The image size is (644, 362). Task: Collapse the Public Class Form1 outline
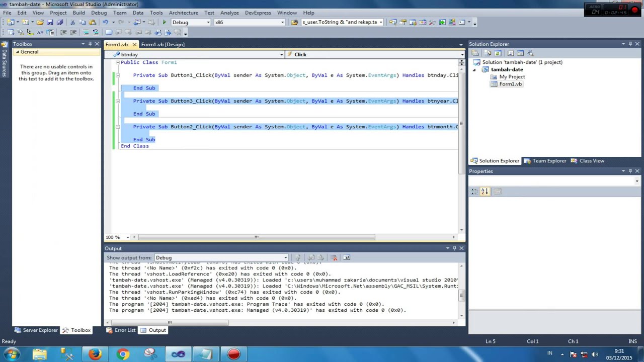click(x=117, y=62)
